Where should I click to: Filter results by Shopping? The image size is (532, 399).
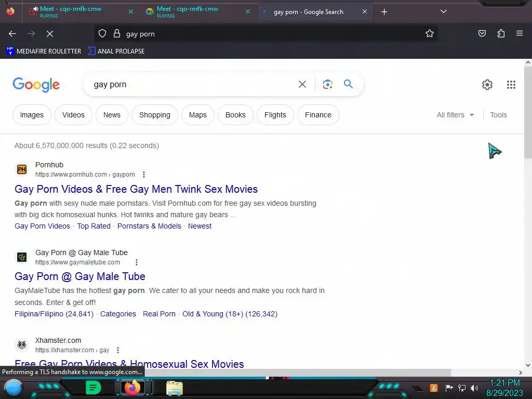[155, 115]
